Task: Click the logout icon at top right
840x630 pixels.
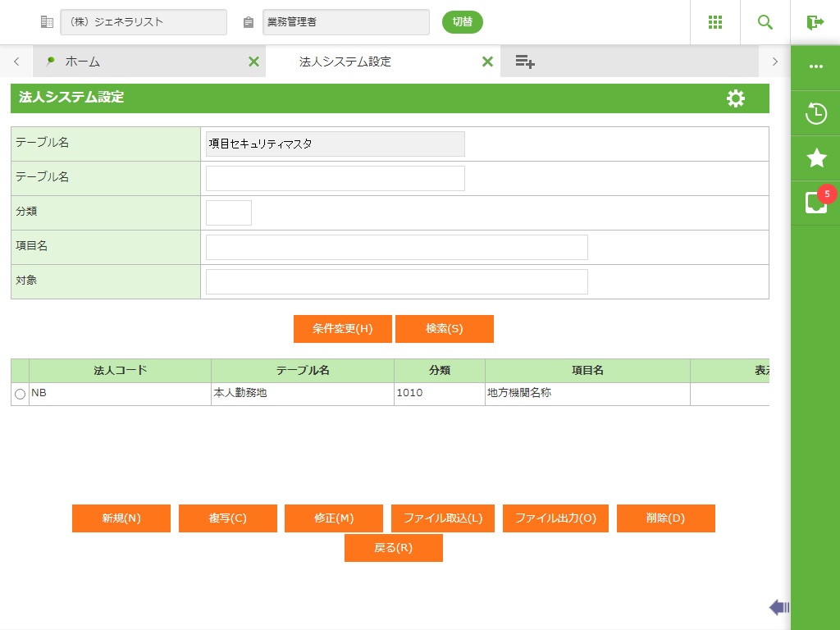Action: tap(815, 22)
